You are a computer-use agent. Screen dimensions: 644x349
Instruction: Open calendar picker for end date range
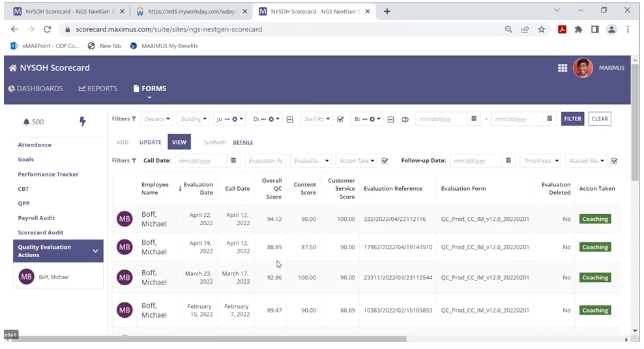[x=549, y=119]
